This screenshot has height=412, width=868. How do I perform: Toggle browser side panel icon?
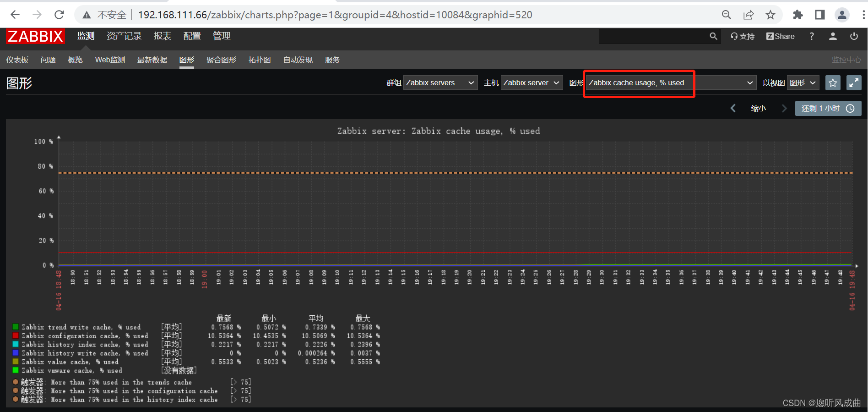tap(820, 15)
